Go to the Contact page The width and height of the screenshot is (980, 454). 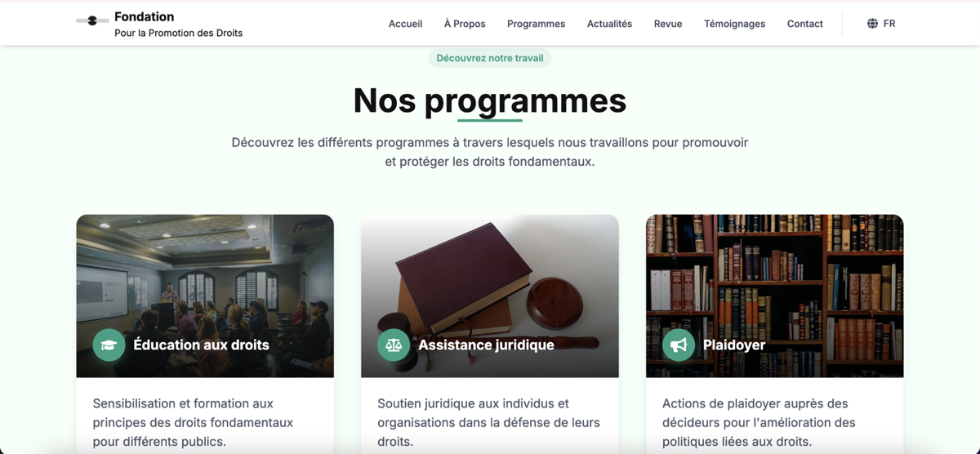coord(804,24)
